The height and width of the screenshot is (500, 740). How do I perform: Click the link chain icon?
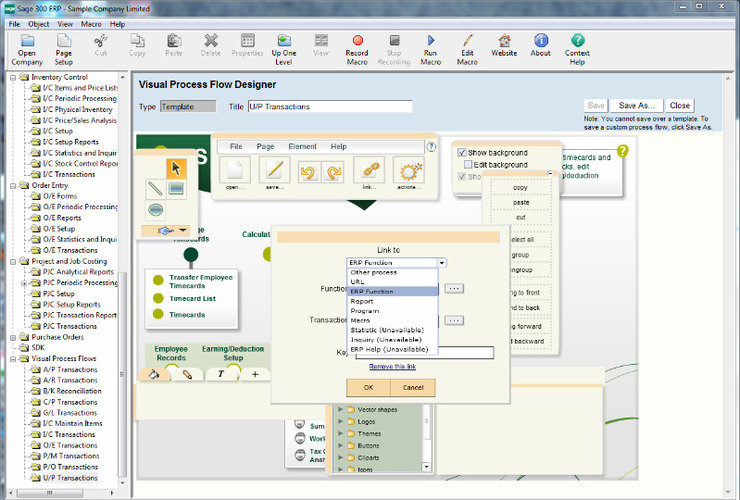[x=369, y=171]
